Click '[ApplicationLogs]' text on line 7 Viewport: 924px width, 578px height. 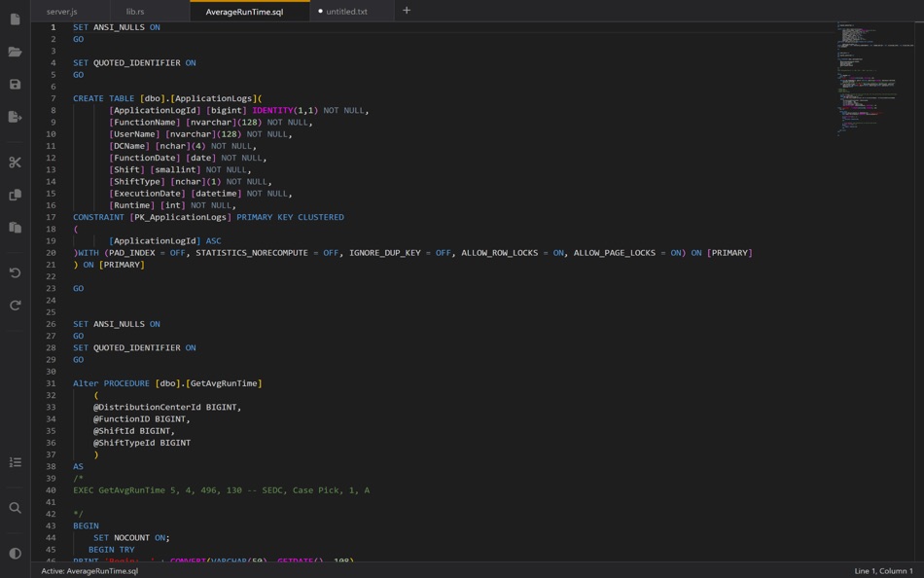coord(213,98)
